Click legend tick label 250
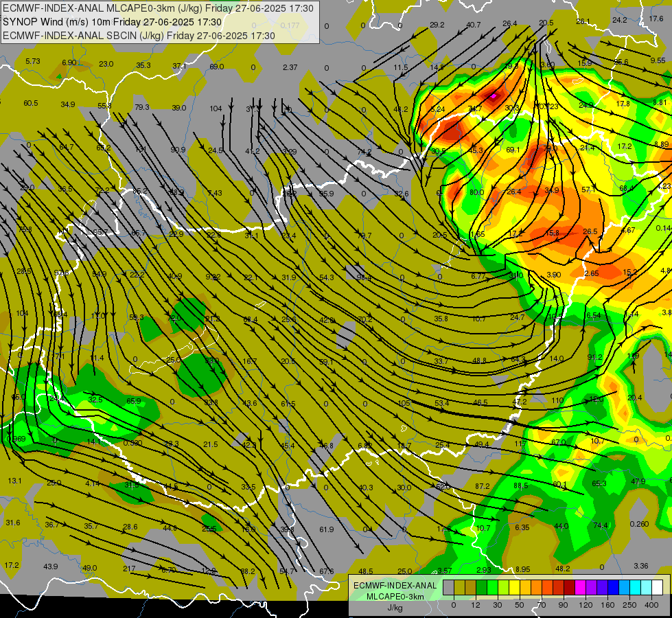Image resolution: width=672 pixels, height=618 pixels. pos(629,605)
